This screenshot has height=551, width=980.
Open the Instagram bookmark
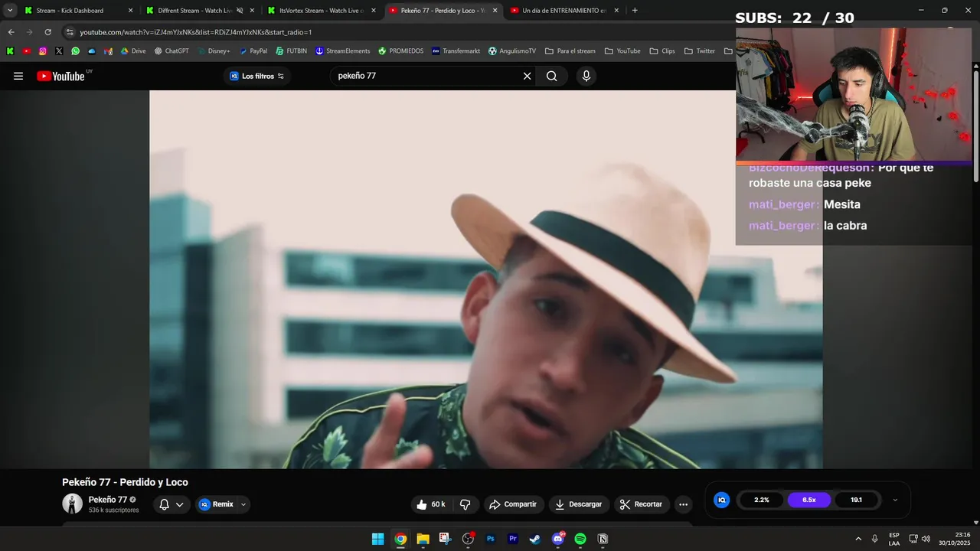pos(42,51)
